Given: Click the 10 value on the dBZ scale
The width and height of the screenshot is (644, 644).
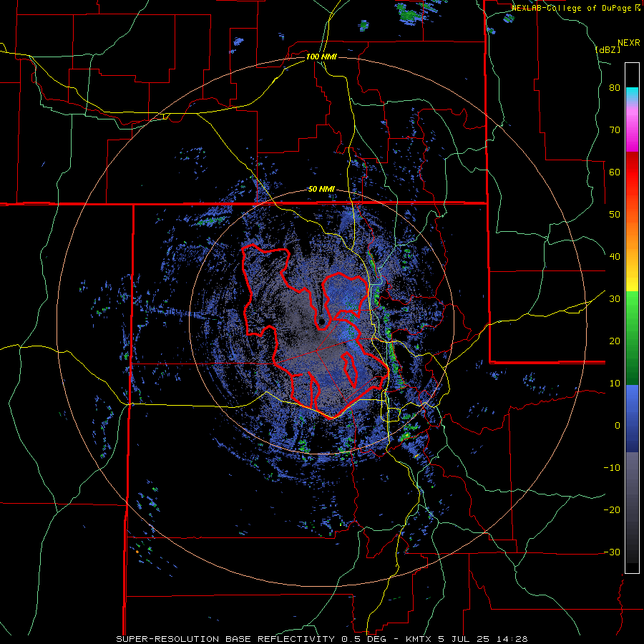Looking at the screenshot, I should point(615,384).
